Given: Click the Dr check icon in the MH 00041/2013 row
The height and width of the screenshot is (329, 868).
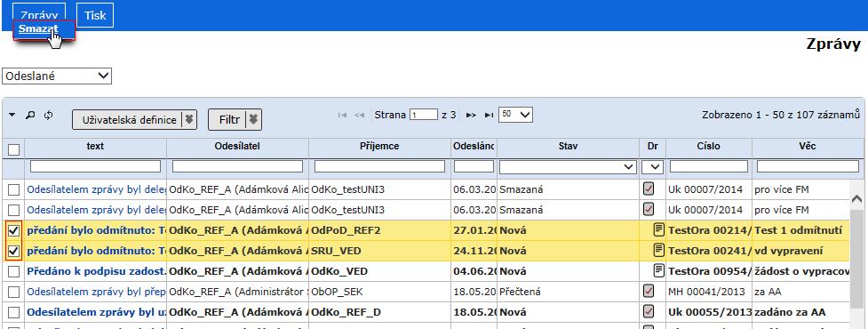Looking at the screenshot, I should (x=649, y=292).
